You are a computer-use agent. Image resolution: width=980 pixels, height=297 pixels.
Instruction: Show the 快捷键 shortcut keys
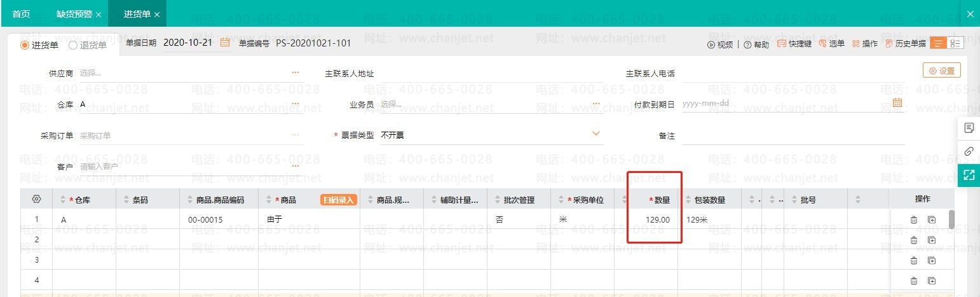[x=794, y=44]
